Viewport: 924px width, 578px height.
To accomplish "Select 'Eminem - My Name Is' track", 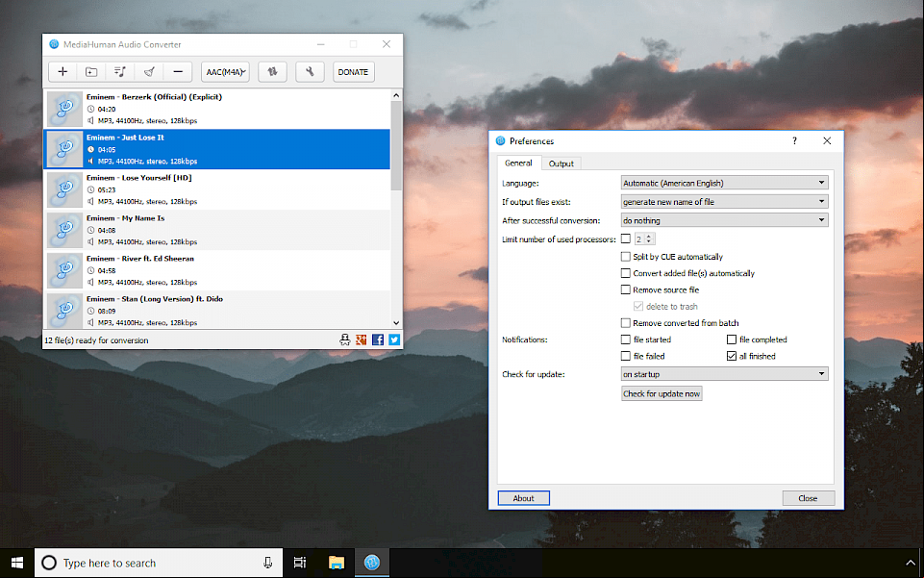I will 217,230.
